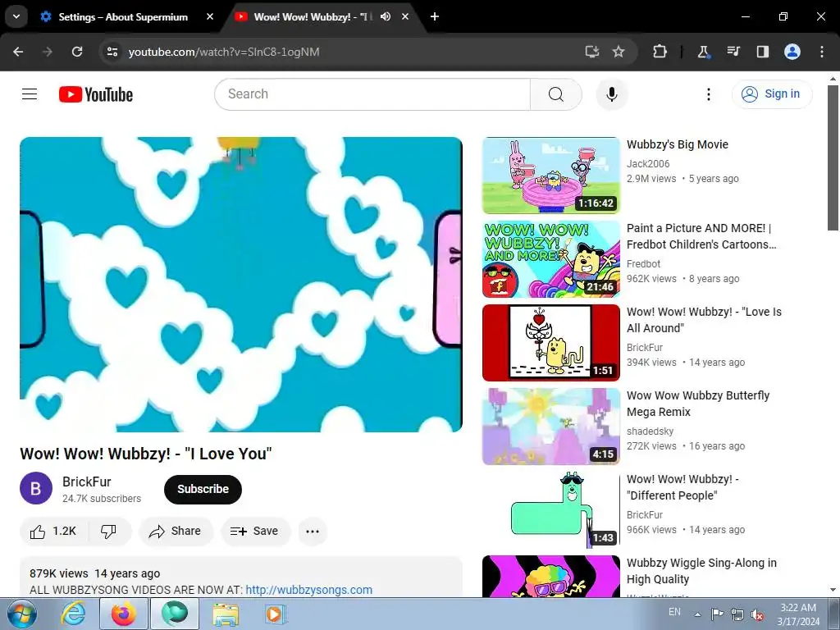
Task: Launch Internet Explorer from taskbar
Action: coord(72,614)
